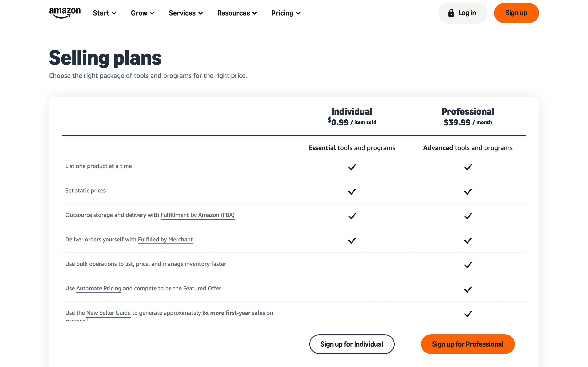The height and width of the screenshot is (367, 588).
Task: Click Individual checkmark for List one product
Action: [352, 167]
